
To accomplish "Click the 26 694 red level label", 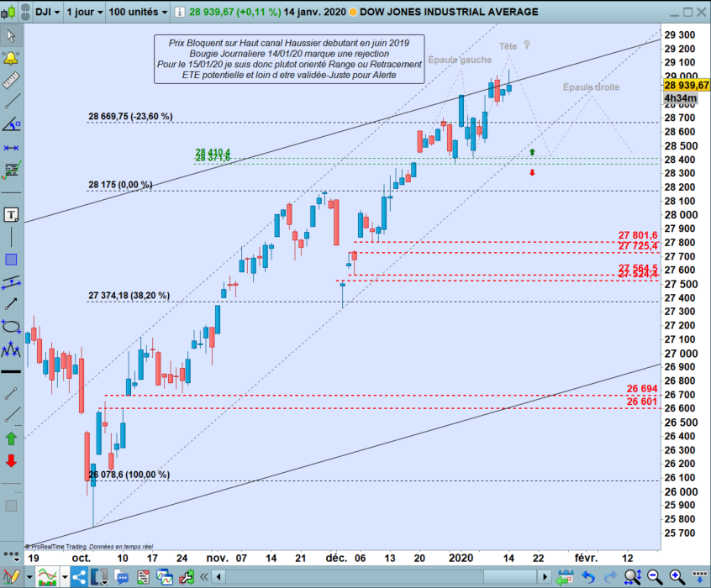I will pyautogui.click(x=641, y=389).
